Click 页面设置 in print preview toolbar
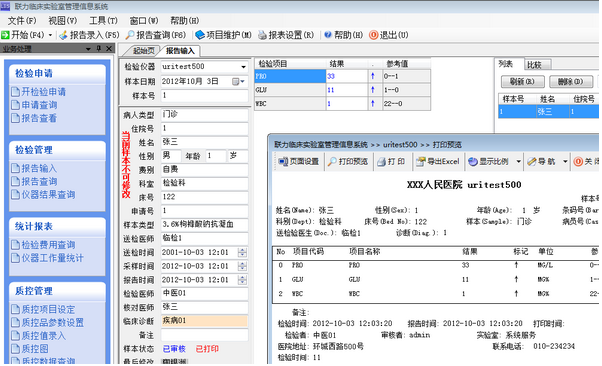Screen dimensions: 602x366 click(x=299, y=162)
